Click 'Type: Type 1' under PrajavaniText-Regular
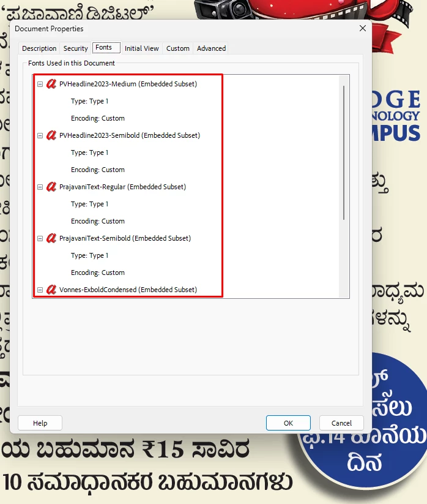427x504 pixels. (x=89, y=204)
